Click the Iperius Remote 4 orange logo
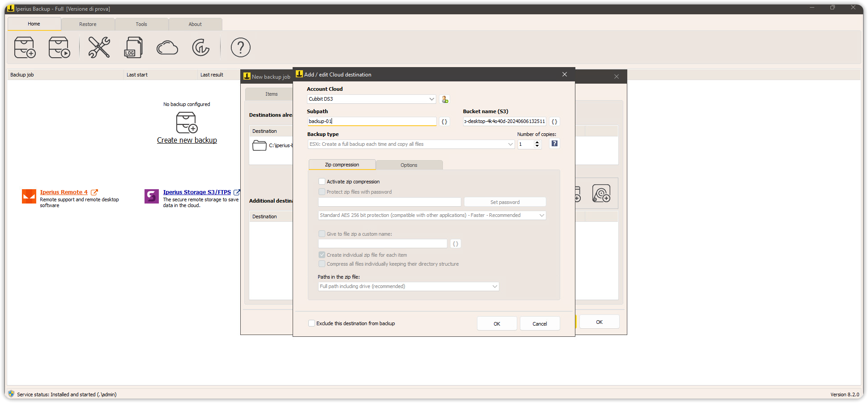868x403 pixels. point(29,196)
